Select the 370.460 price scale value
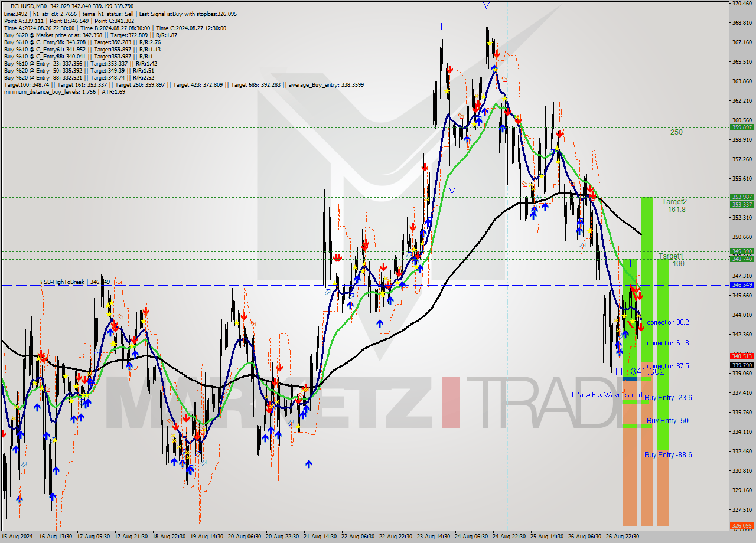Viewport: 756px width, 543px height. pyautogui.click(x=742, y=4)
